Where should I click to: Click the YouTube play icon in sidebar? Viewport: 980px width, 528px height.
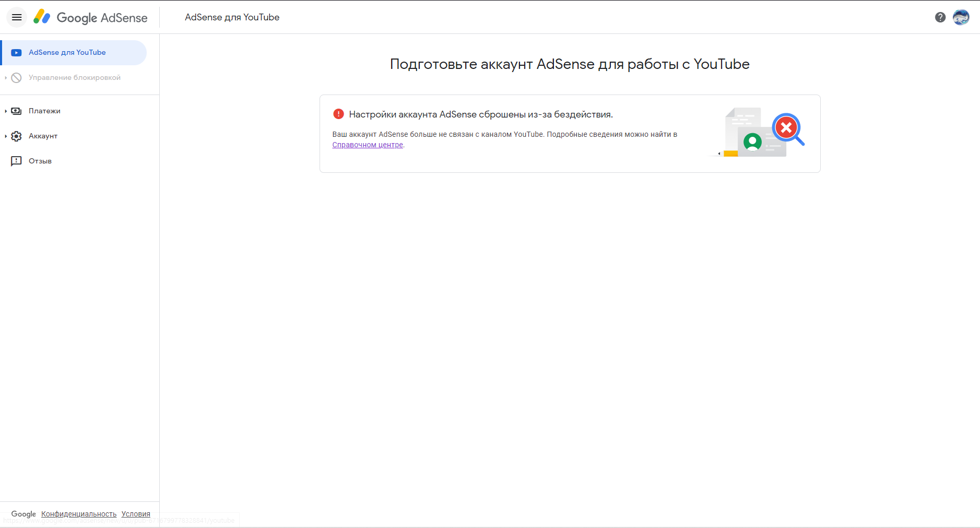(x=16, y=53)
